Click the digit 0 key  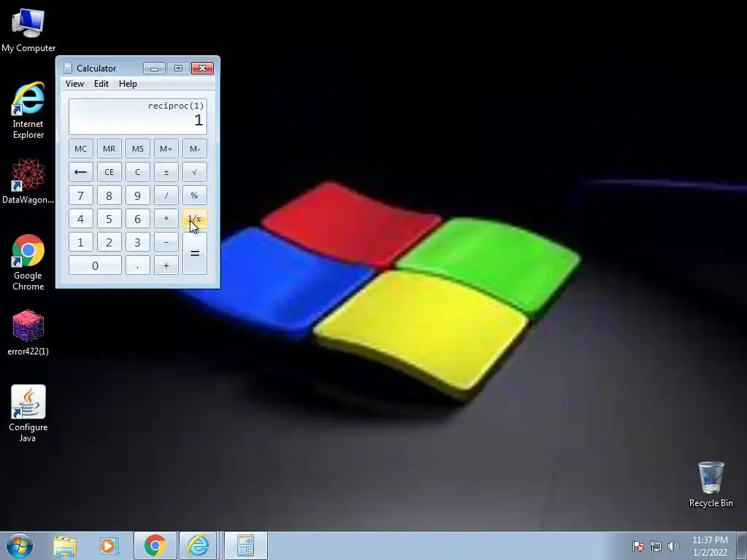pos(95,265)
